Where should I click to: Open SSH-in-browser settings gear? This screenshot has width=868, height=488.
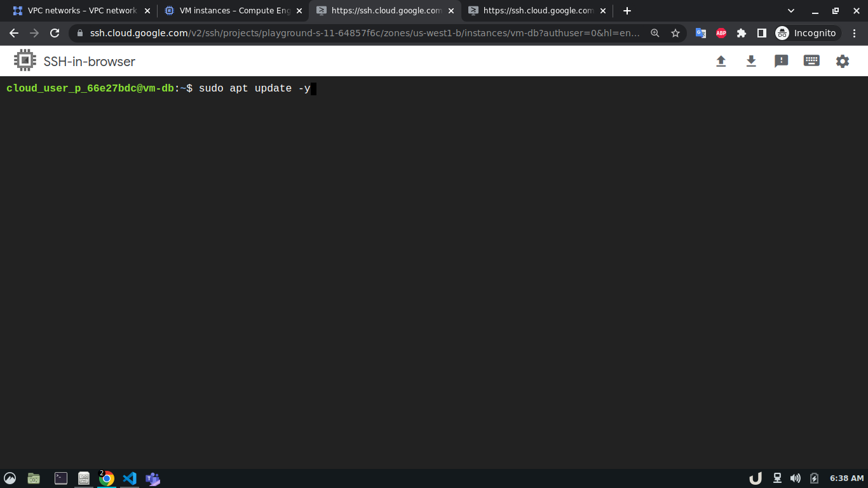[x=843, y=61]
